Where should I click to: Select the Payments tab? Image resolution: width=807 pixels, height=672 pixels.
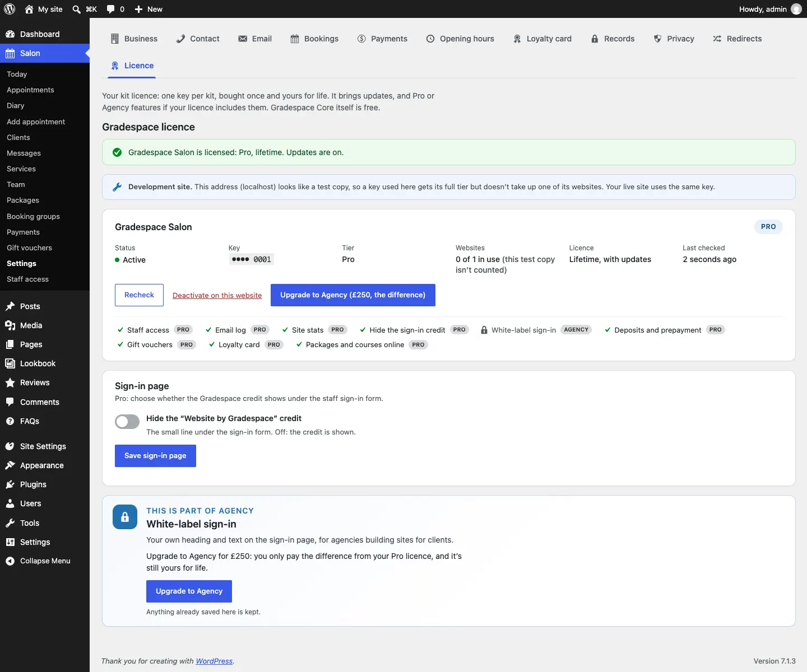[x=382, y=39]
